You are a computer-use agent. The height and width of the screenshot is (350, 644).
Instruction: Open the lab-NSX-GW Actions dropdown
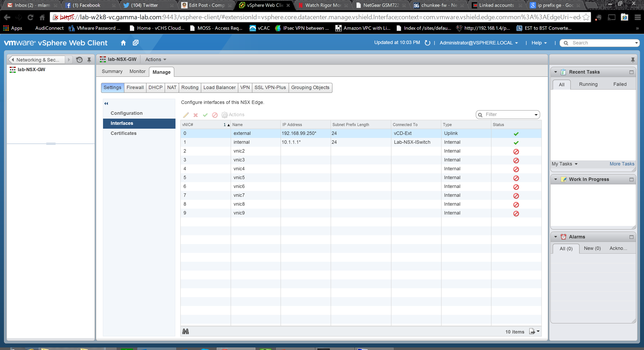[x=156, y=60]
